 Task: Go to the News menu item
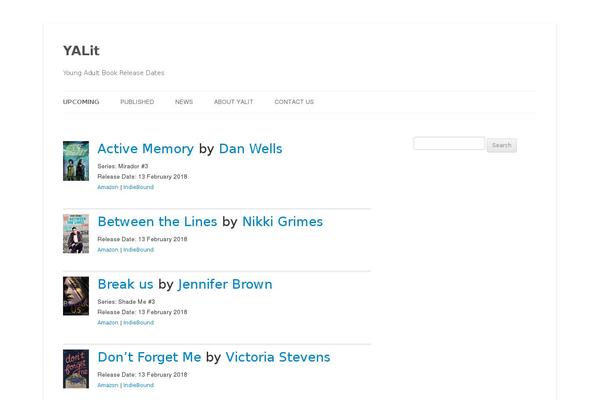[x=184, y=102]
